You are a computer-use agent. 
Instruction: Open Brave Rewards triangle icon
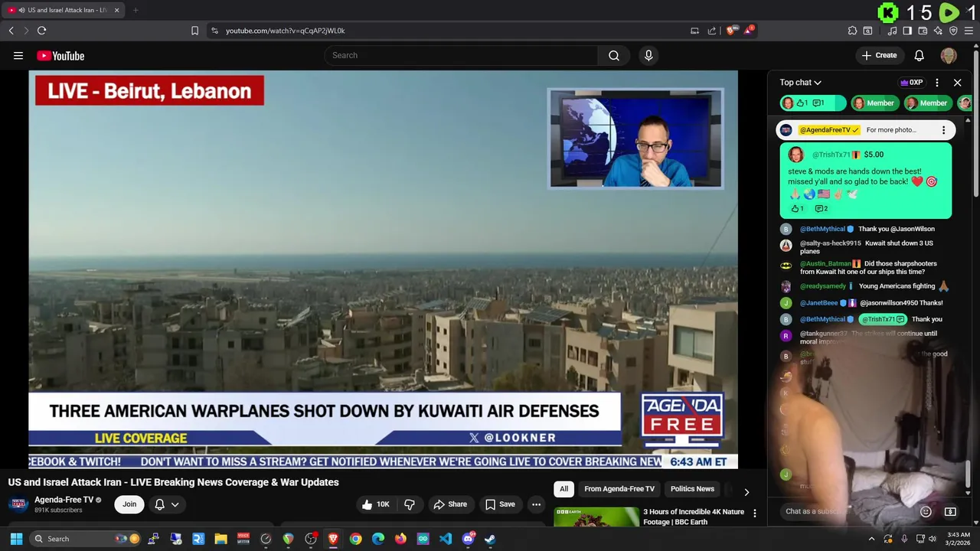[749, 31]
